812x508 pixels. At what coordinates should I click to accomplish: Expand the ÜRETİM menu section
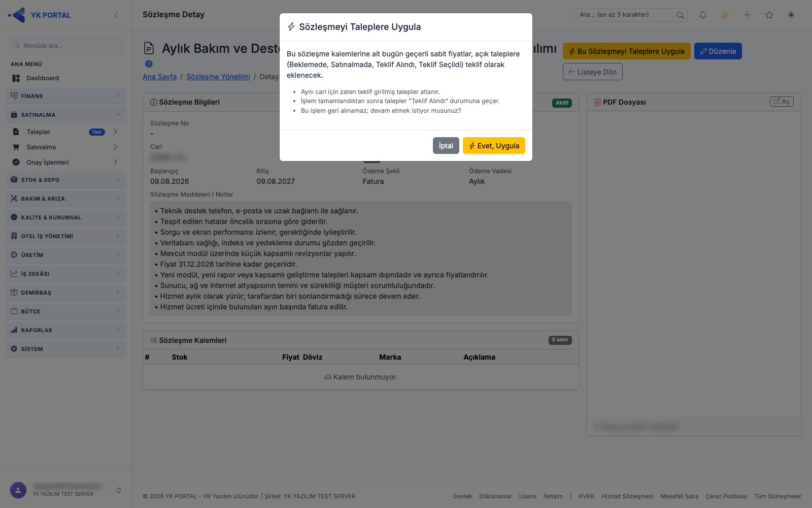pyautogui.click(x=66, y=255)
